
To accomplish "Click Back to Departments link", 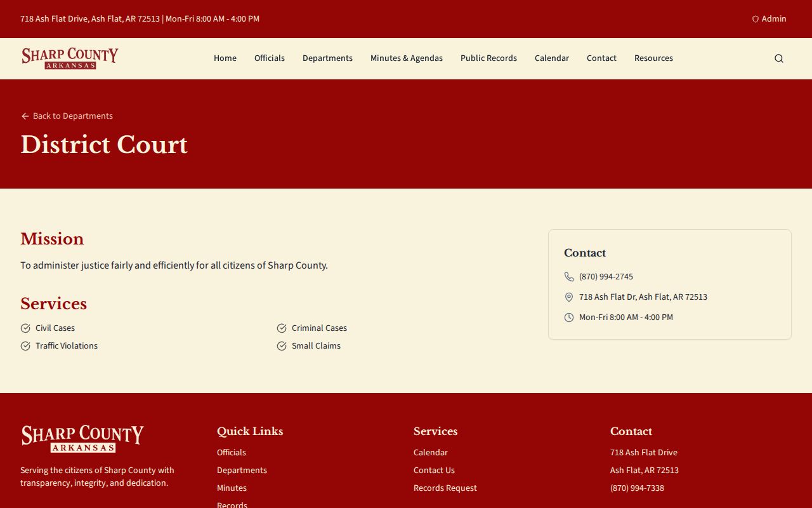I will (67, 116).
